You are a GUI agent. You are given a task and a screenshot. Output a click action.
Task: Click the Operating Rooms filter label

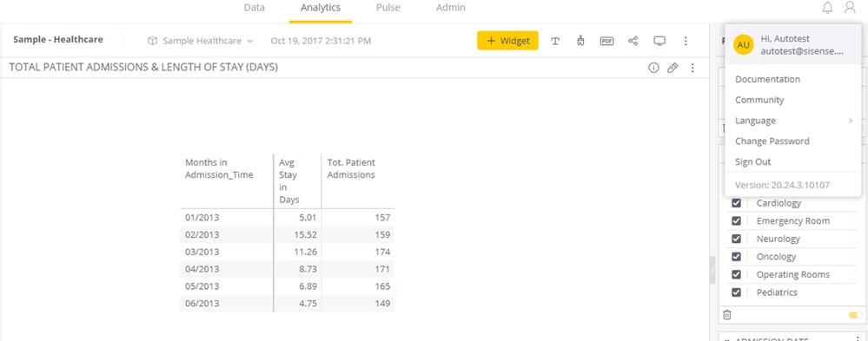point(792,274)
